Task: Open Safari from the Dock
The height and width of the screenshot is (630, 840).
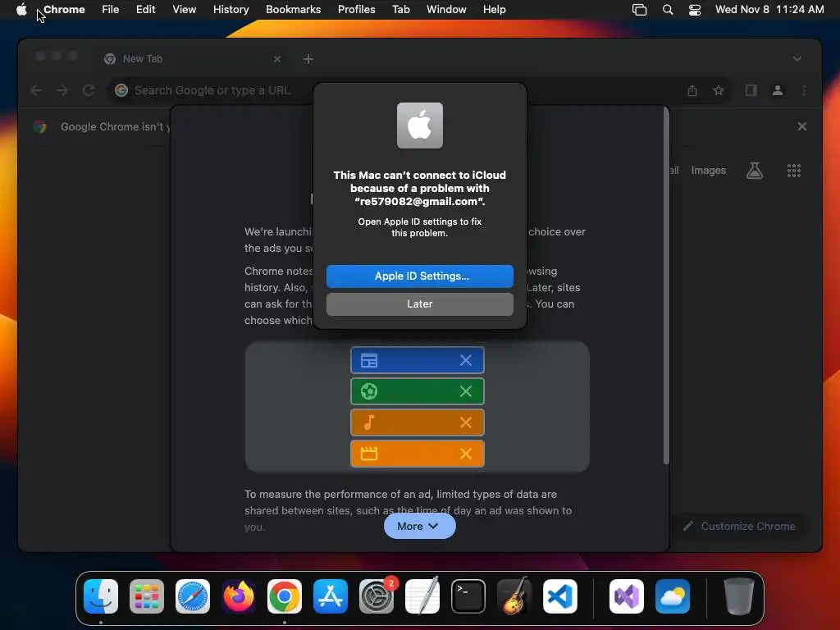Action: point(193,596)
